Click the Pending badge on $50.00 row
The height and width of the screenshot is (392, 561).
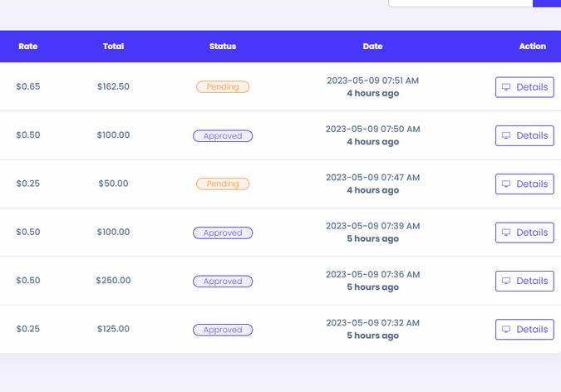(223, 184)
